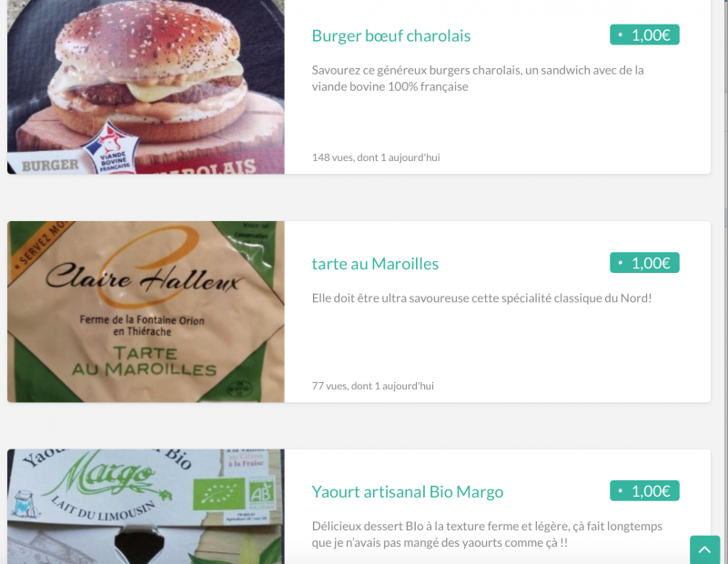Click the EU organic leaf logo on yaourt photo
This screenshot has height=564, width=728.
pos(218,494)
